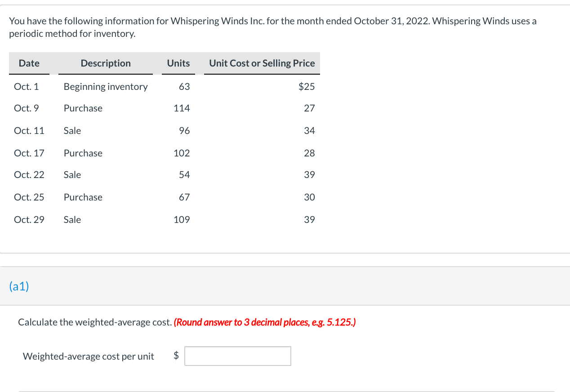Click the Description column header
This screenshot has width=570, height=392.
[x=105, y=63]
